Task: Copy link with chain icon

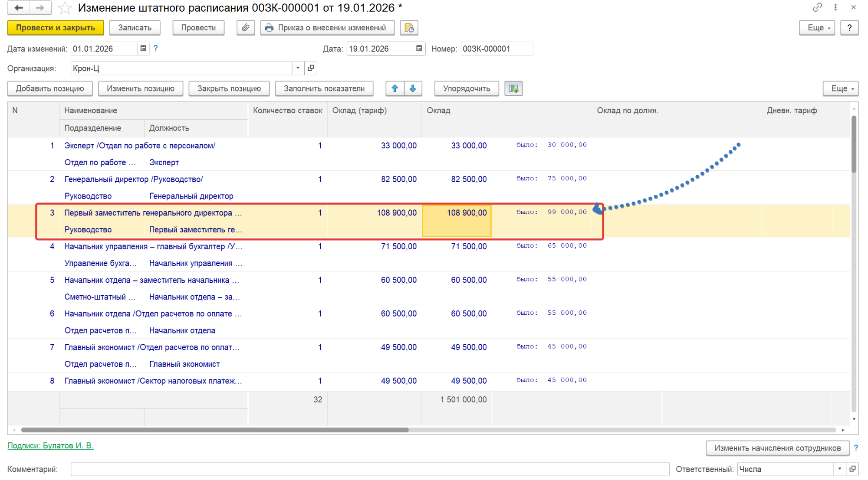Action: [817, 7]
